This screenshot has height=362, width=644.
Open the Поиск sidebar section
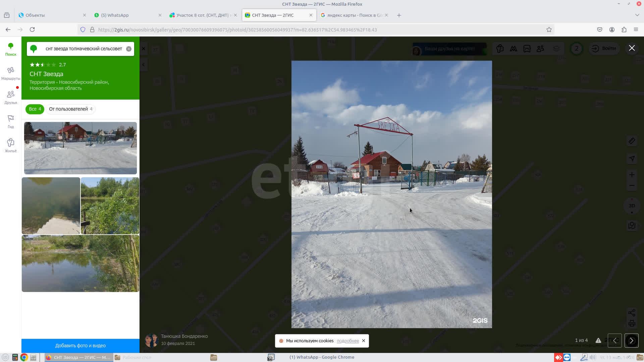tap(11, 49)
